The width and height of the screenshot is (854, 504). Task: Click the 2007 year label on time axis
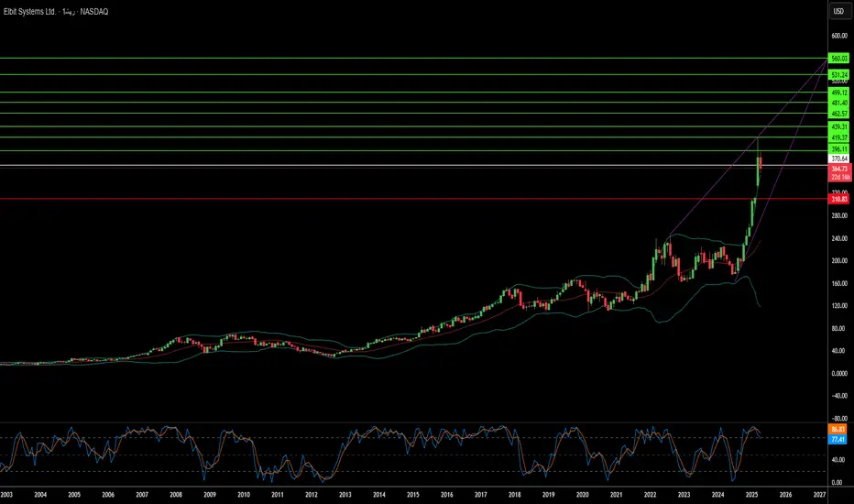click(142, 495)
